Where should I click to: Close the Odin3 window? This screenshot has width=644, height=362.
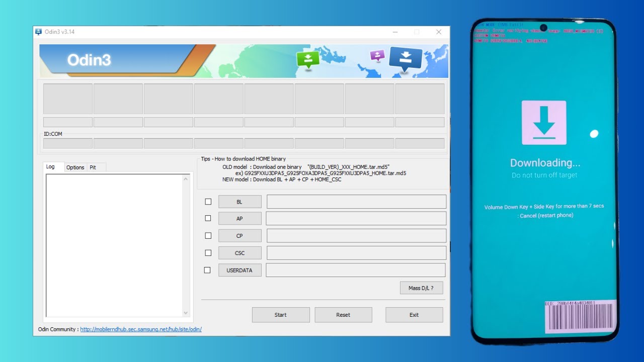(x=439, y=32)
